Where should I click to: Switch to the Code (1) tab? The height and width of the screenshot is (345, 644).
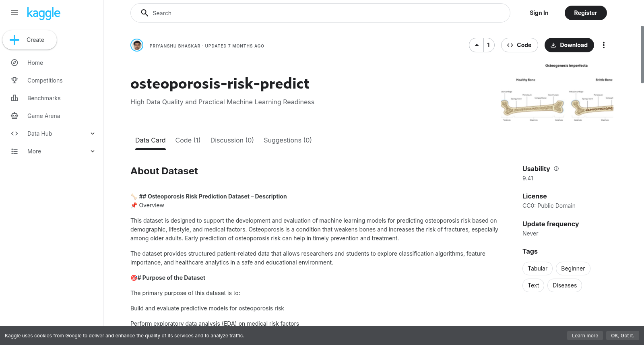[188, 140]
